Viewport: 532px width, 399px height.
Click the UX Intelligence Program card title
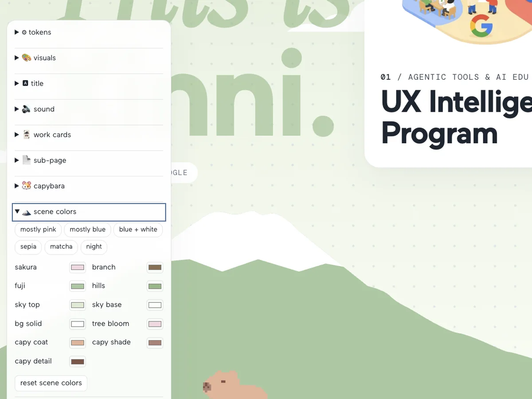[457, 118]
